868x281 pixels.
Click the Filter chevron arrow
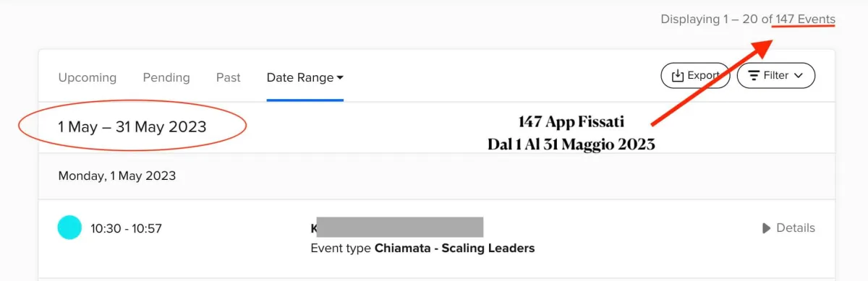tap(799, 75)
